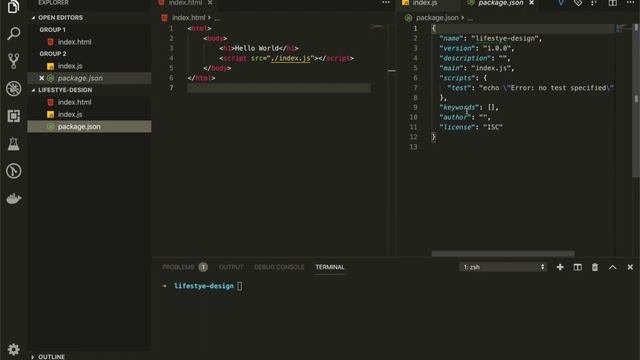The image size is (640, 360).
Task: Click the "version" line in package.json
Action: tap(477, 48)
